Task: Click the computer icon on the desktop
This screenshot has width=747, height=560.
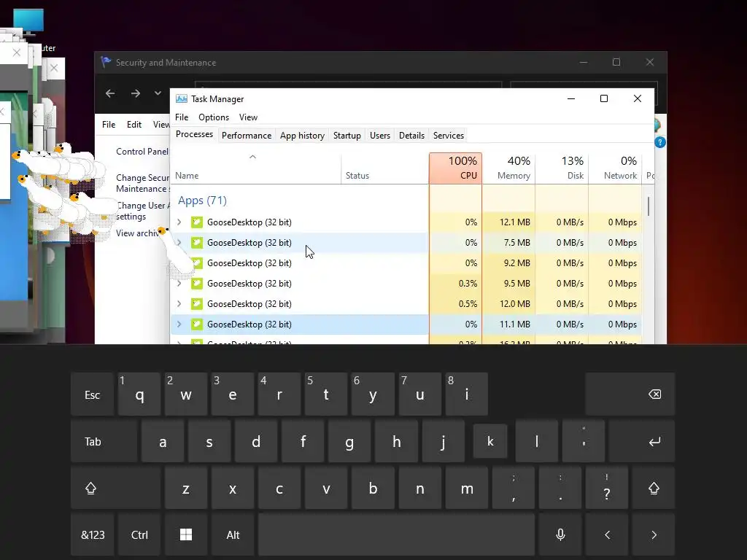Action: coord(28,23)
